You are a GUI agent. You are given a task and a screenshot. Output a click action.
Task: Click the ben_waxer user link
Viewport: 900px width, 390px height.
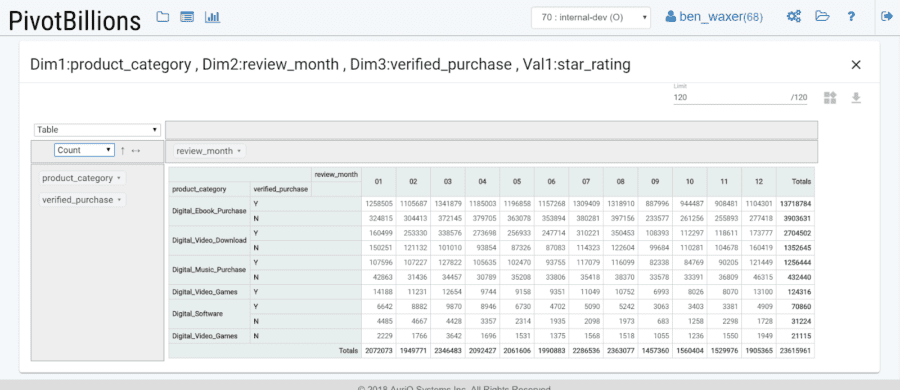pos(714,17)
